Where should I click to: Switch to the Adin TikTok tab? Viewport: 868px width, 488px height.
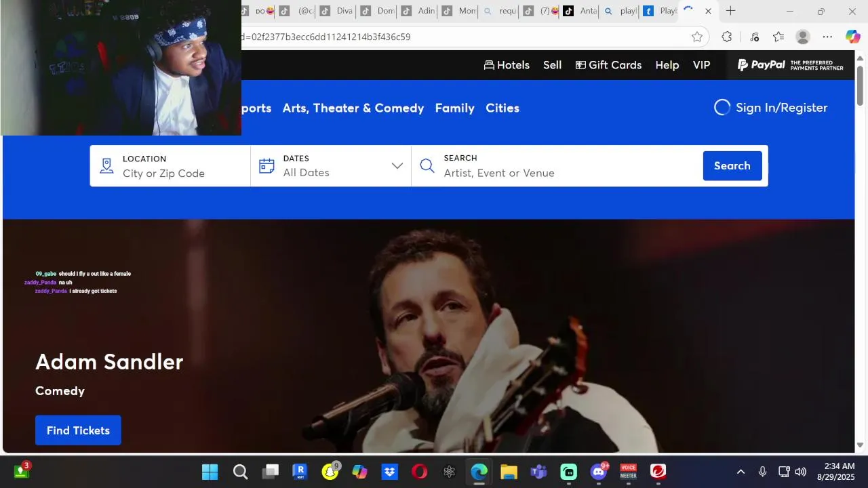coord(418,11)
